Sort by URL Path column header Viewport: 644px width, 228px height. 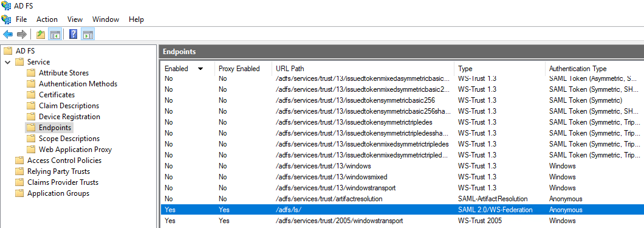[363, 69]
